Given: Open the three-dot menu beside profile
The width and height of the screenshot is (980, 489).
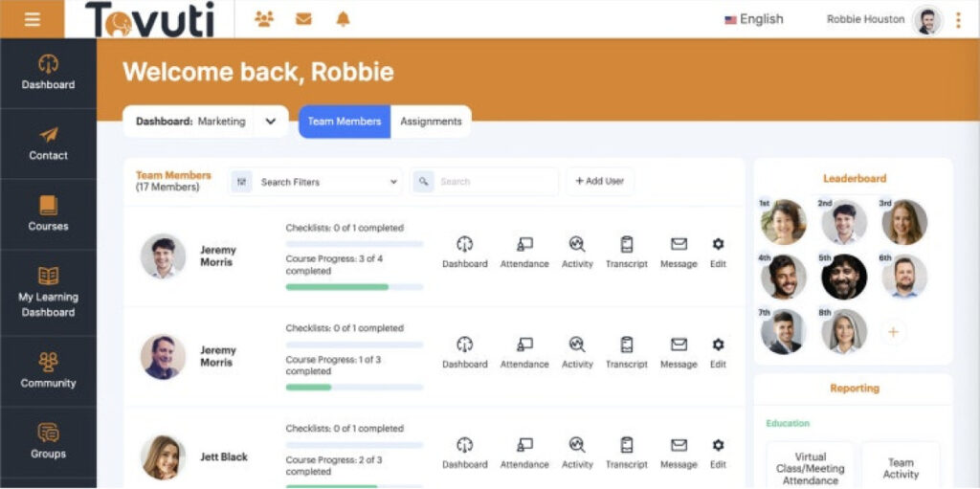Looking at the screenshot, I should (958, 20).
